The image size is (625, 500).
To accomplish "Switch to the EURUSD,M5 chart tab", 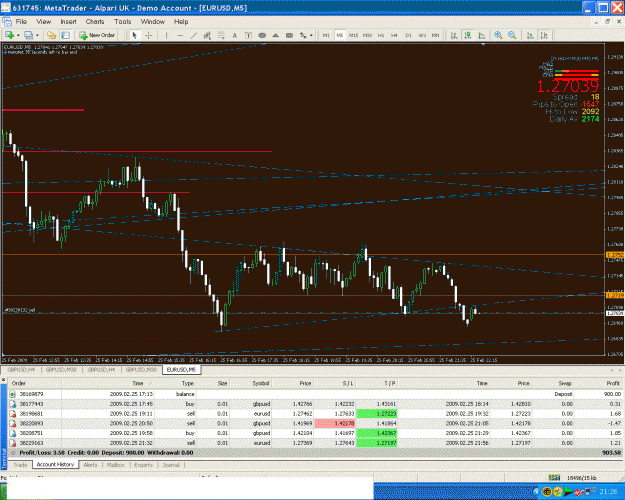I will [x=181, y=370].
